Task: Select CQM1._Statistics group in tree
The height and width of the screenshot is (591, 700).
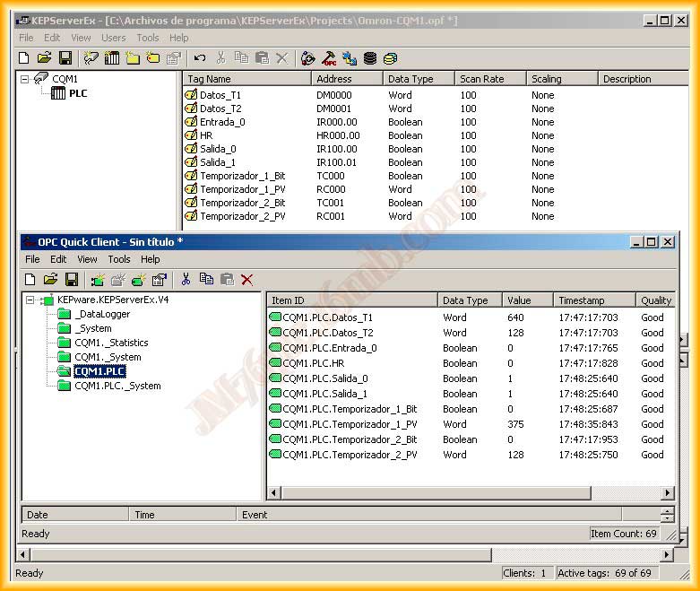Action: 111,343
